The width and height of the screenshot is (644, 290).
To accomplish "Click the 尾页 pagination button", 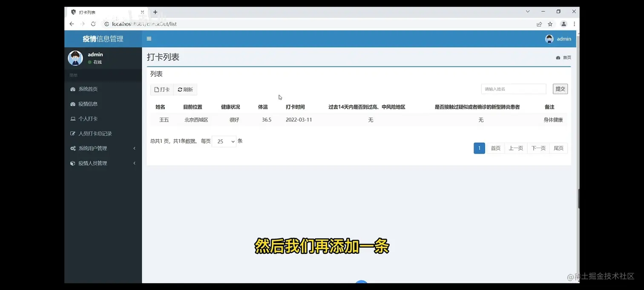I will coord(558,148).
